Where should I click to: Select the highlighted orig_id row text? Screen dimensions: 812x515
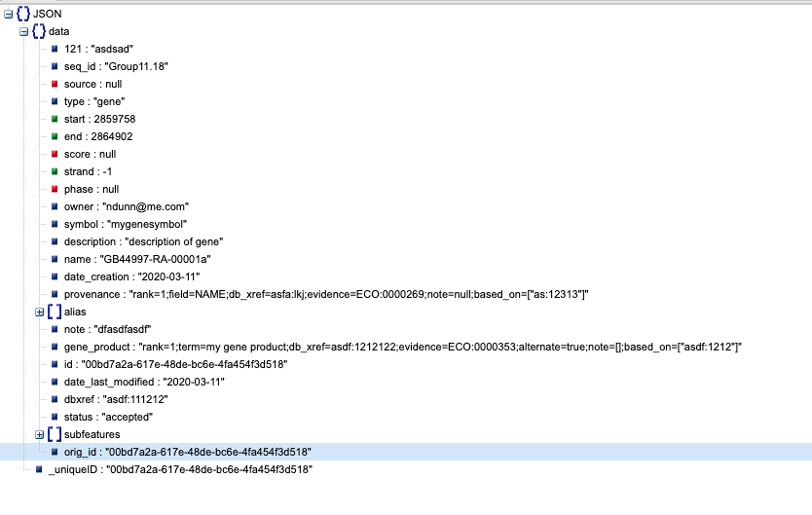tap(188, 453)
